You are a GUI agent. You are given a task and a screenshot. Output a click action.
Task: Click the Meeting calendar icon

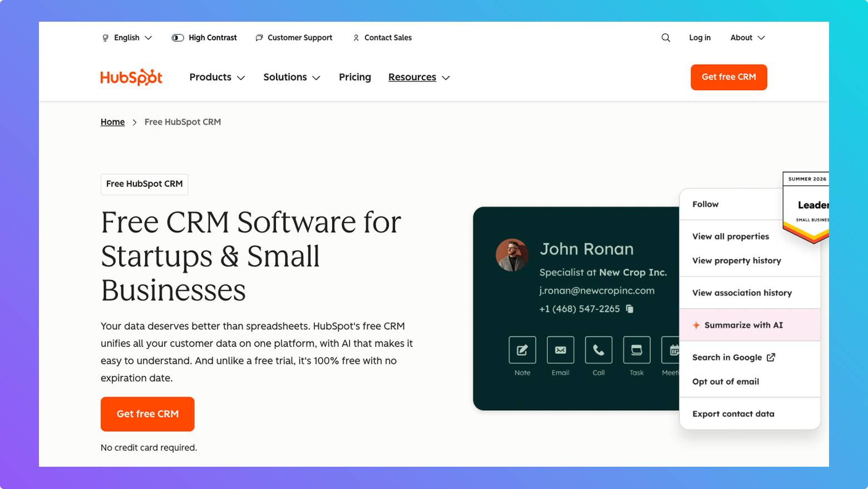pos(671,350)
